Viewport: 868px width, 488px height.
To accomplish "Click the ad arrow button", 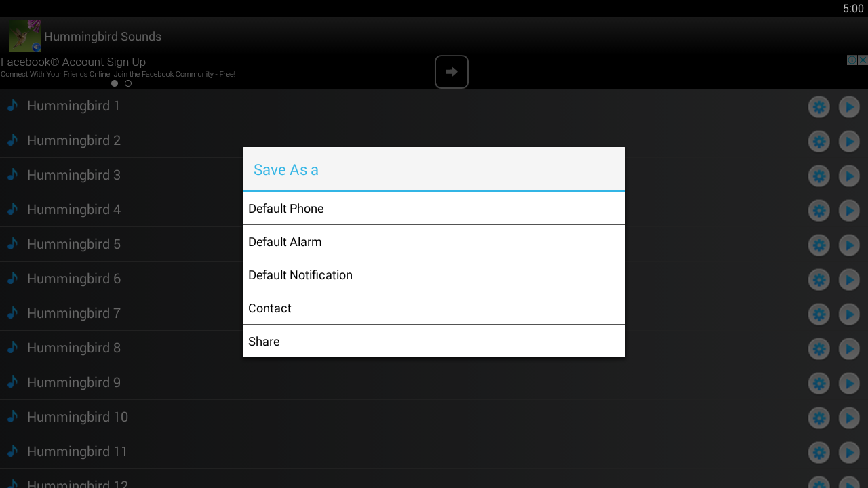I will coord(452,72).
